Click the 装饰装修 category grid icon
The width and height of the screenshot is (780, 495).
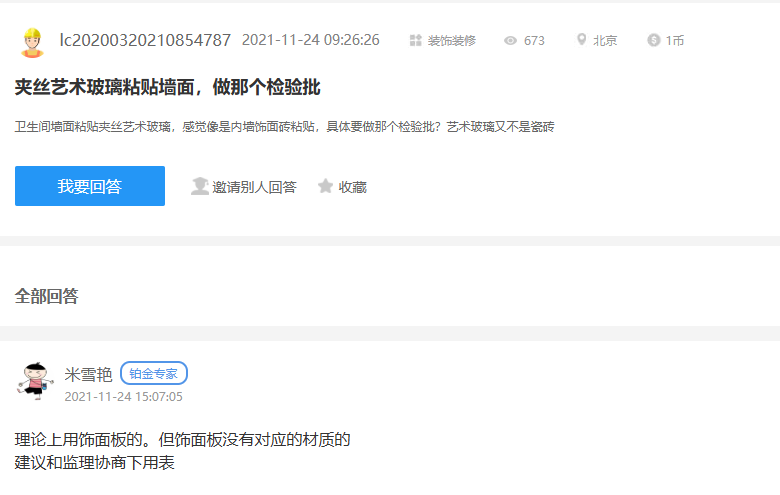click(416, 41)
